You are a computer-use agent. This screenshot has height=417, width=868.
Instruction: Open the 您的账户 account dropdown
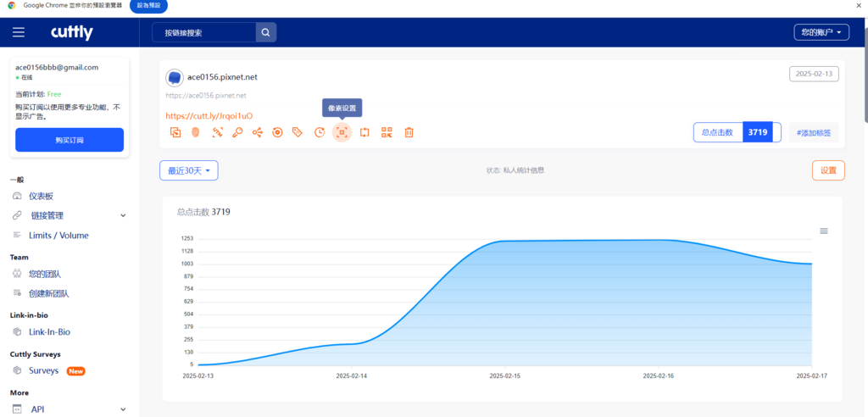[821, 33]
